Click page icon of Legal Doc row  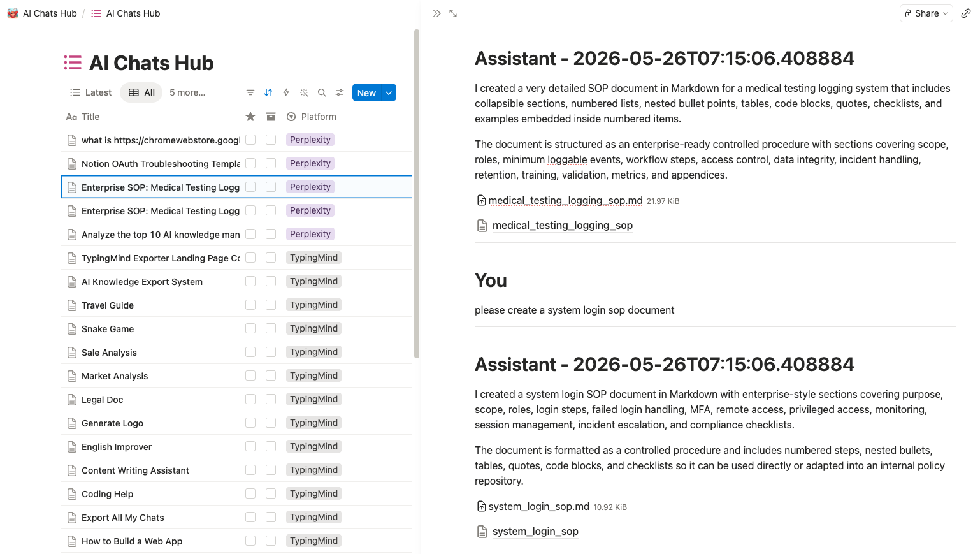click(72, 400)
